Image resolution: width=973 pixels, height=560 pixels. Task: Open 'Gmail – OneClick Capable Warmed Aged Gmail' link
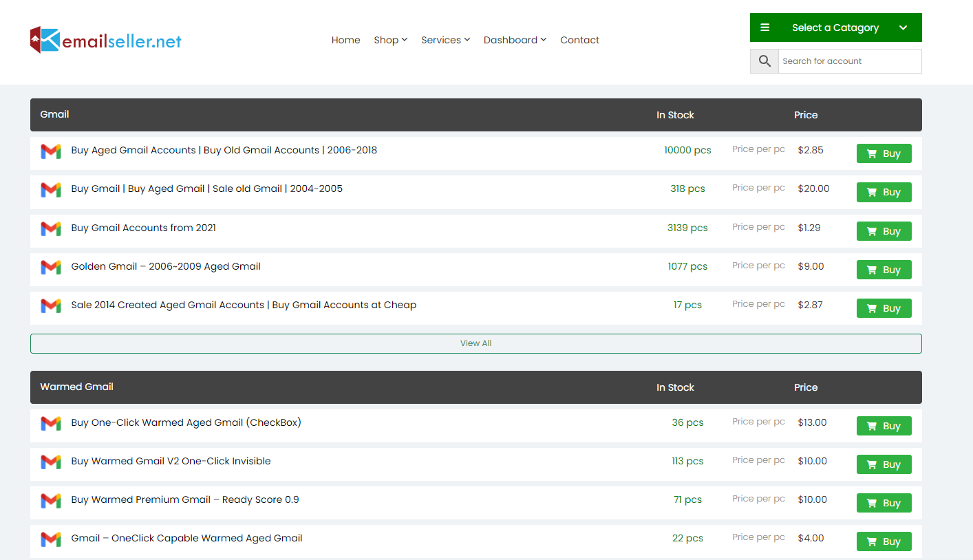(187, 538)
